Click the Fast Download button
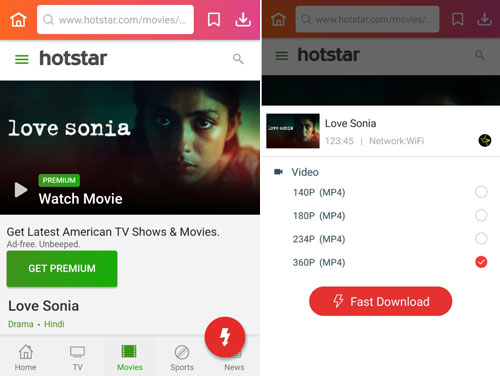Viewport: 500px width, 376px height. point(381,301)
